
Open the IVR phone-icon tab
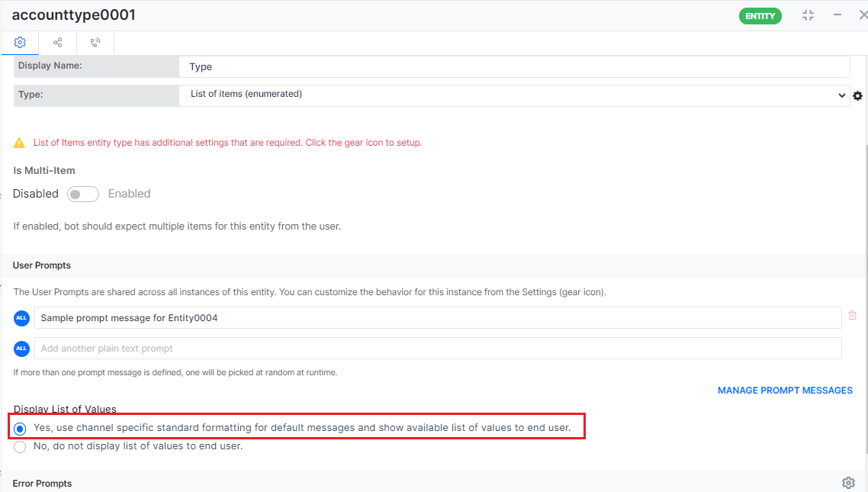95,43
